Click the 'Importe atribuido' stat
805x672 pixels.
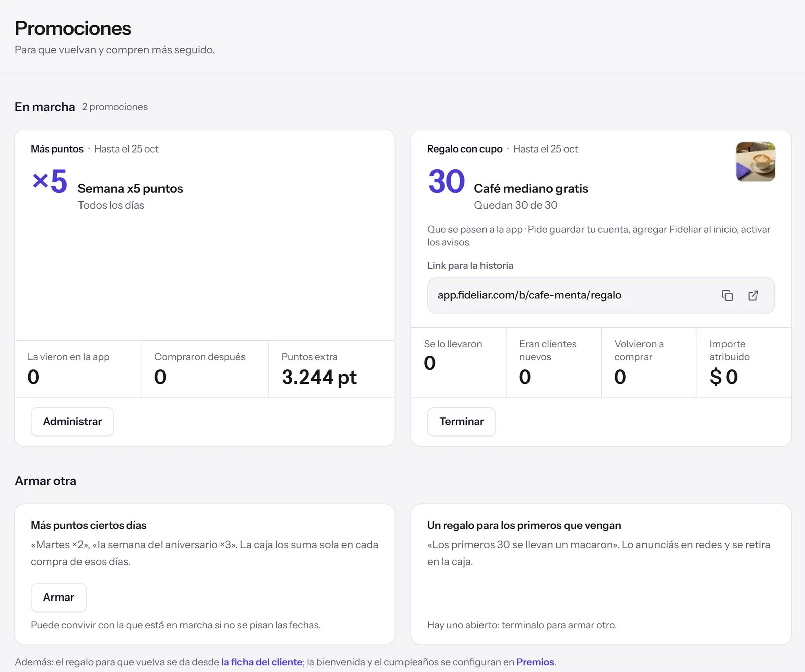744,362
